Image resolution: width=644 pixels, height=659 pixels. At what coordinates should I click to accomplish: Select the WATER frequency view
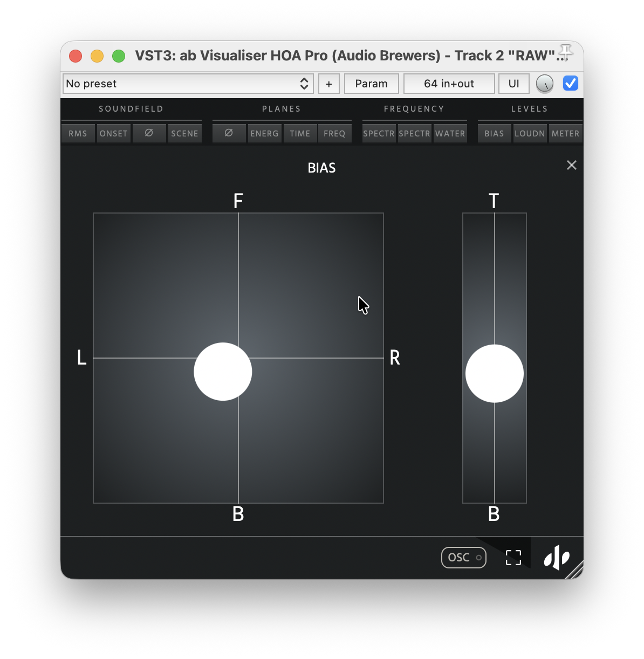point(450,133)
